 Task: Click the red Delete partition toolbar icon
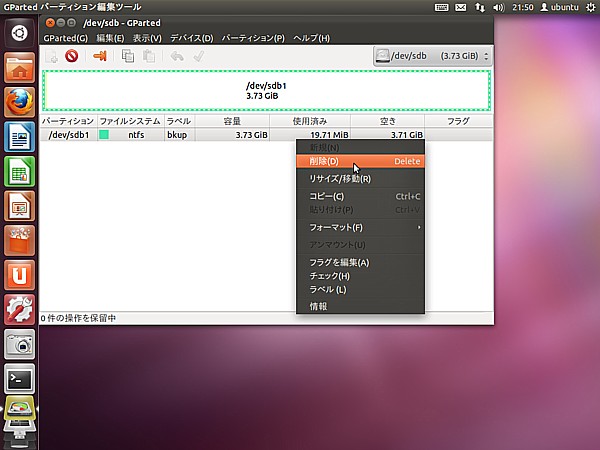pos(72,56)
